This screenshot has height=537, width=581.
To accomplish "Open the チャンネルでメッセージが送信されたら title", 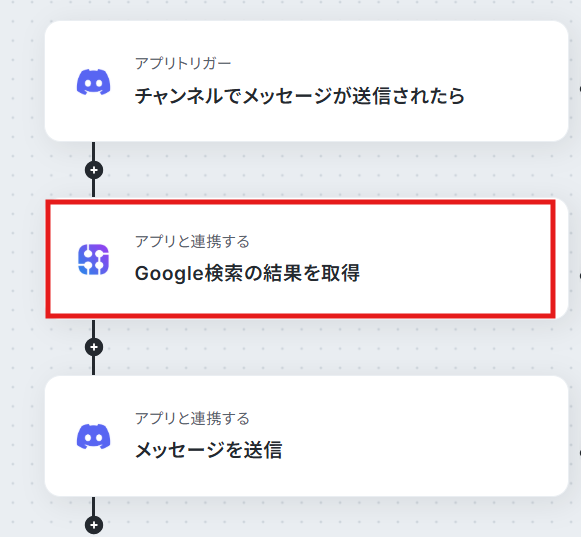I will pyautogui.click(x=299, y=96).
